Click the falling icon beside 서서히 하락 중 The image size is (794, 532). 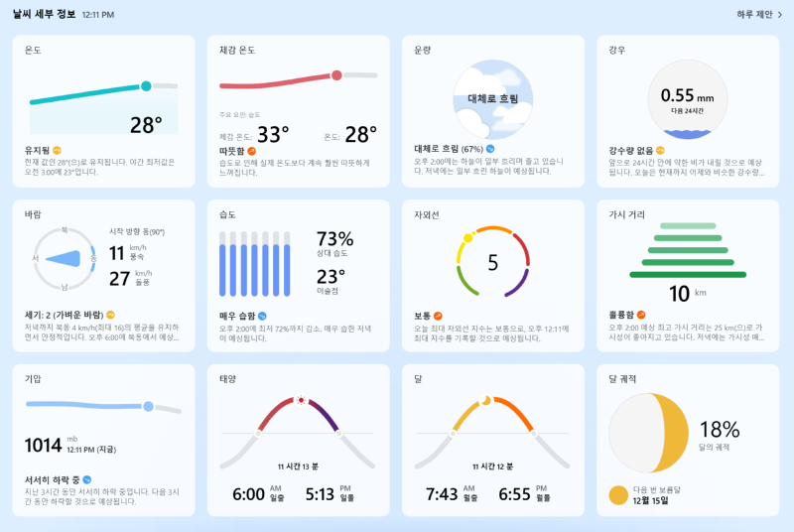pyautogui.click(x=87, y=479)
